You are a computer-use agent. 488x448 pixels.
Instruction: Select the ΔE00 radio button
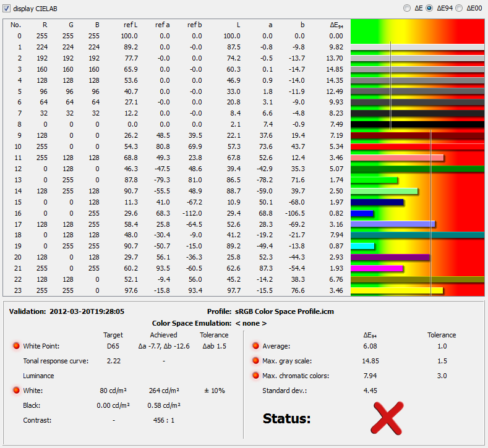point(459,8)
